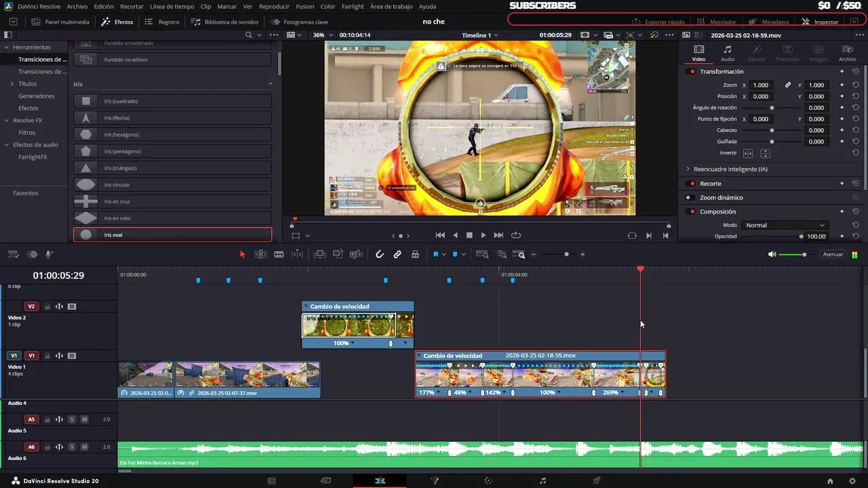Open the Inspector panel
Image resolution: width=868 pixels, height=488 pixels.
(x=820, y=22)
